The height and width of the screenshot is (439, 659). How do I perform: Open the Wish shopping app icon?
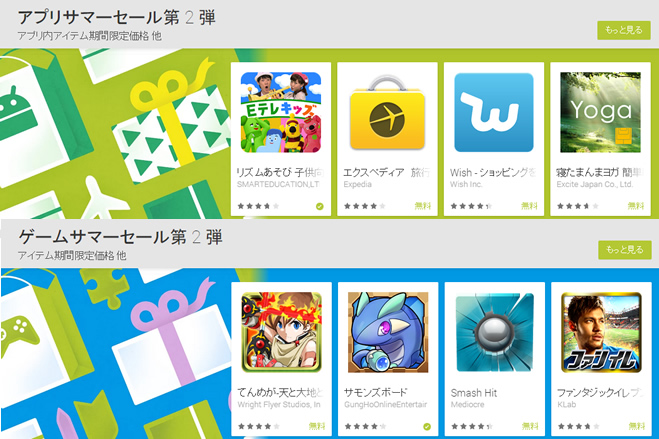(494, 112)
